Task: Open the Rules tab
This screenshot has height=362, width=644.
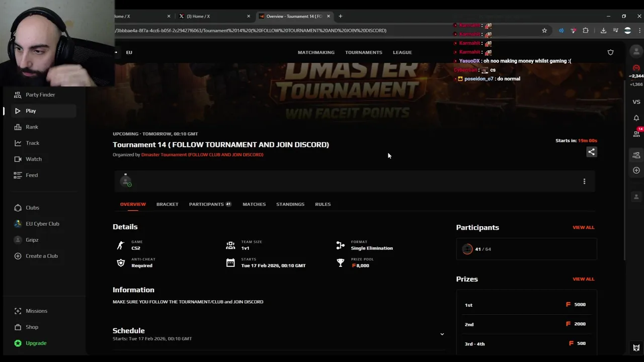Action: 323,204
